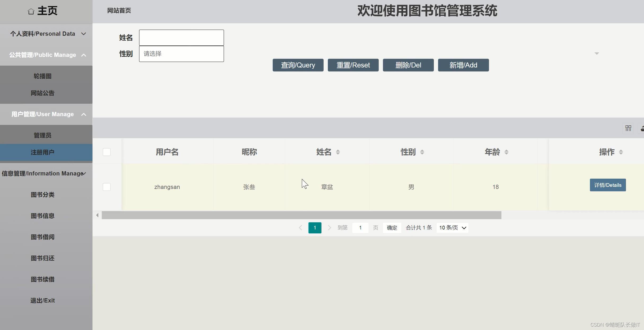Click the 姓名 search input field
644x330 pixels.
[181, 38]
